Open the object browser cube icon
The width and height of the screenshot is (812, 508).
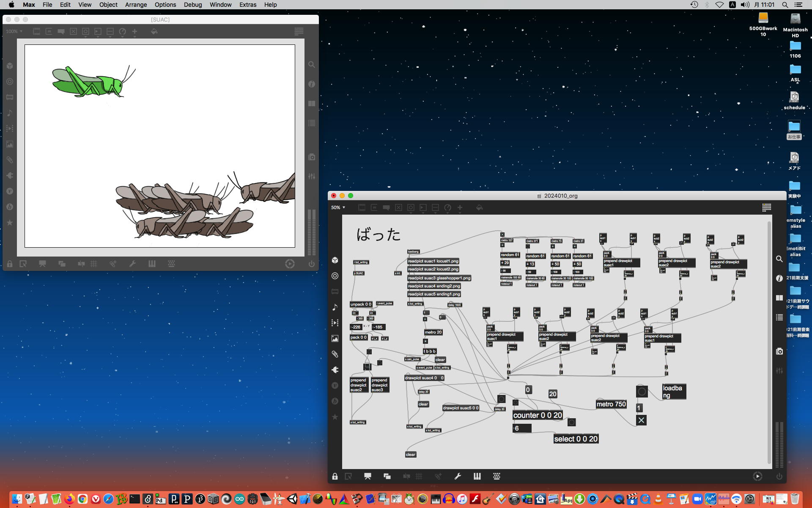click(x=335, y=260)
